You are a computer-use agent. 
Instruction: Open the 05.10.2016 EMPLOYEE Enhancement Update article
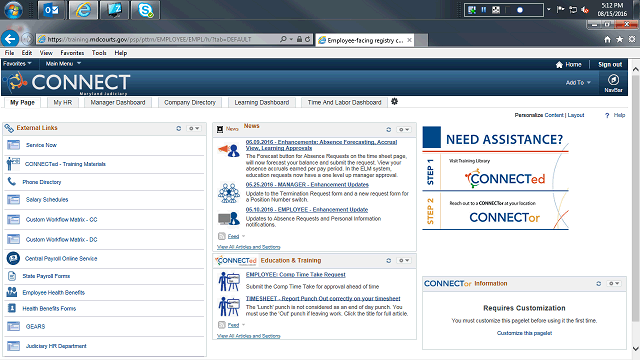click(x=307, y=209)
